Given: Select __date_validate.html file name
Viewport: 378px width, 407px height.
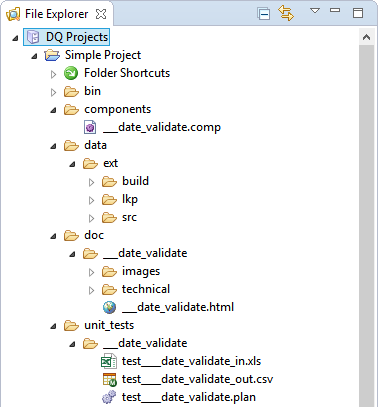Looking at the screenshot, I should pos(178,307).
